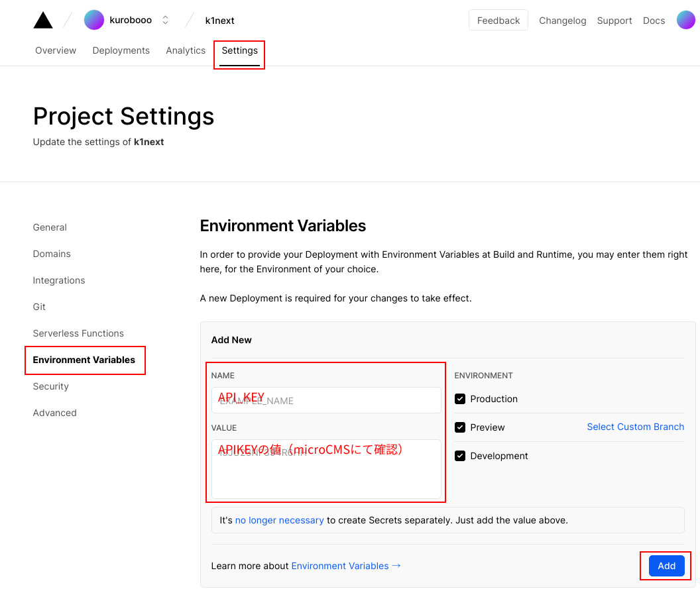Follow the 'no longer necessary' link
Image resolution: width=700 pixels, height=591 pixels.
click(x=280, y=520)
